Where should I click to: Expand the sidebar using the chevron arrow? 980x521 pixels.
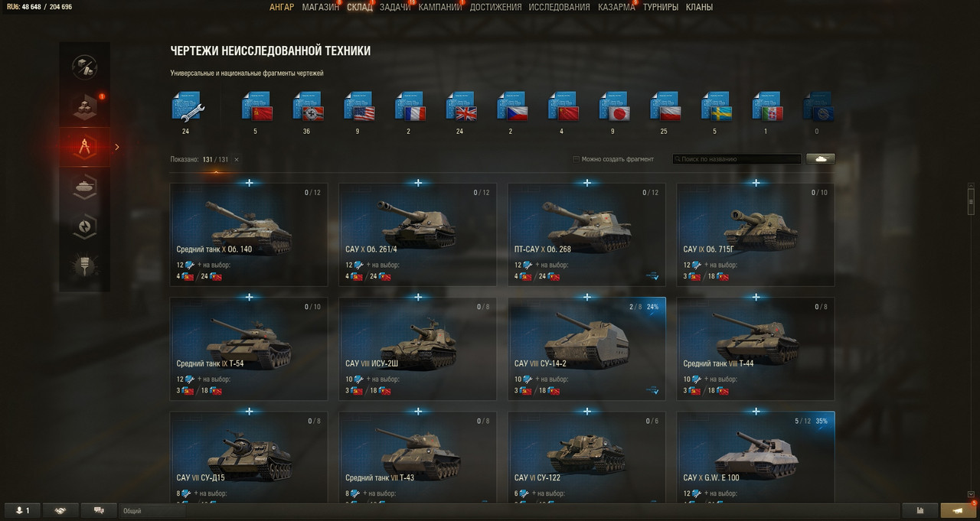[x=117, y=147]
